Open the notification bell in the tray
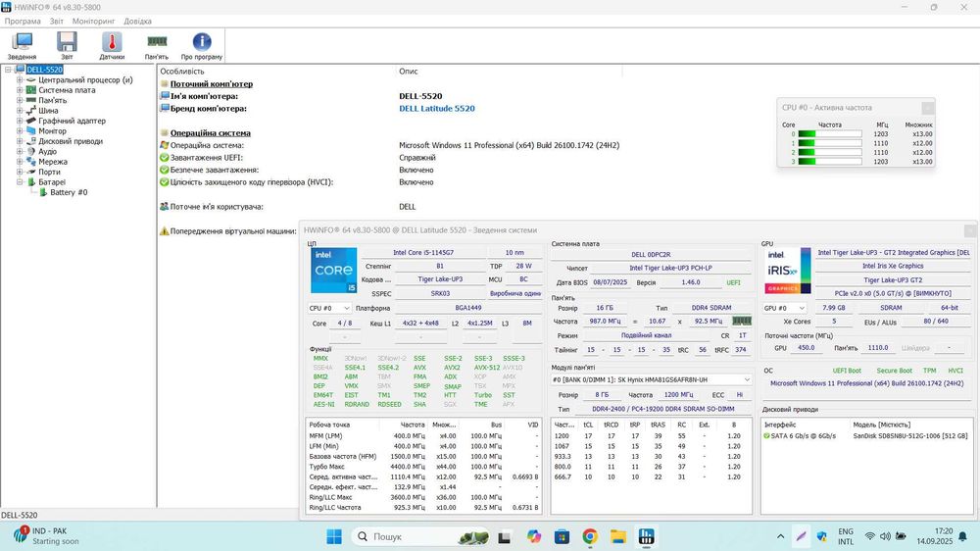Screen dimensions: 980x551 coord(963,536)
